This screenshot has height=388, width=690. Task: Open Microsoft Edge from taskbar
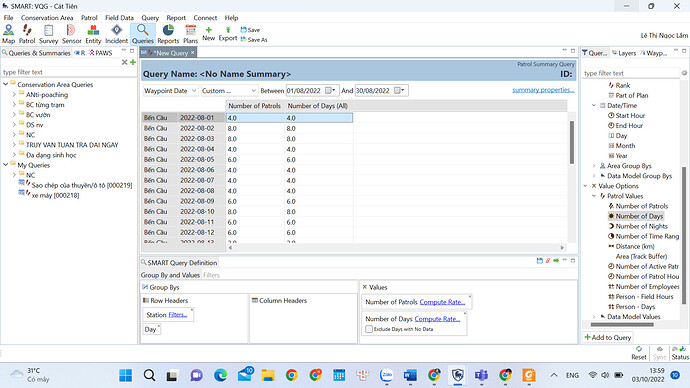click(x=220, y=375)
